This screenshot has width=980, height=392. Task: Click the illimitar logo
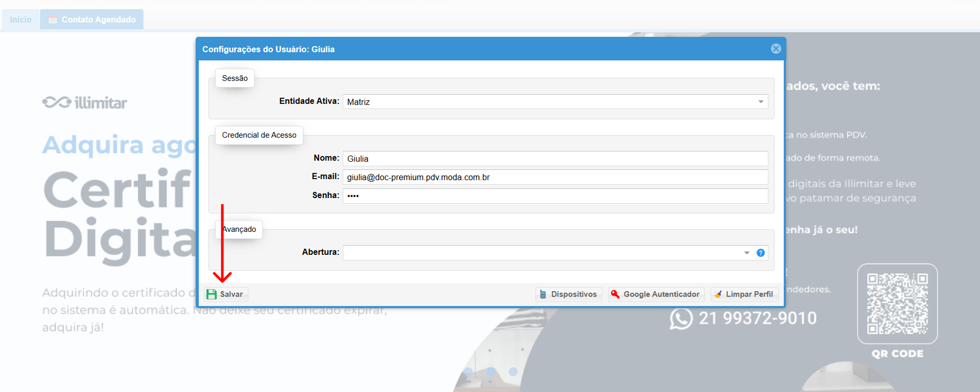(x=85, y=103)
